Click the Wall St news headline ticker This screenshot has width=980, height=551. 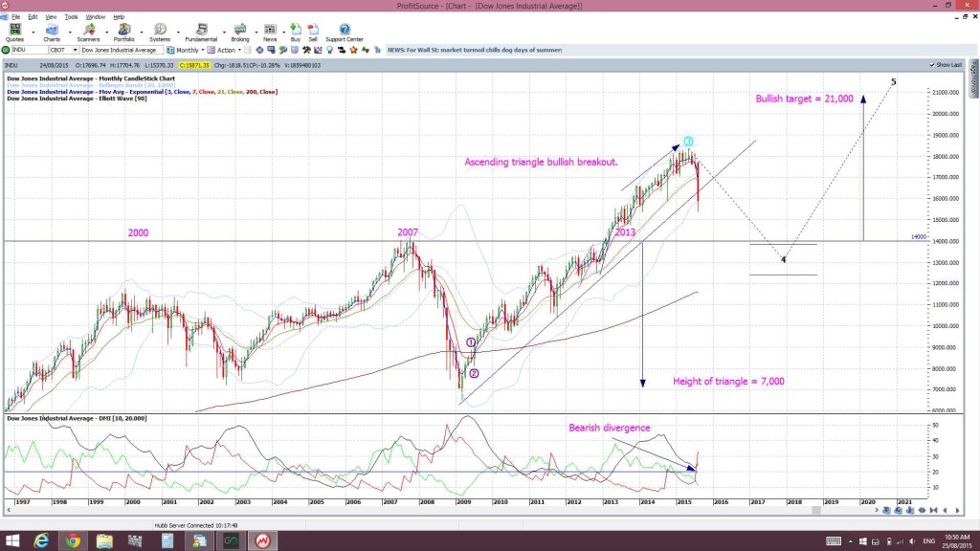(x=475, y=50)
